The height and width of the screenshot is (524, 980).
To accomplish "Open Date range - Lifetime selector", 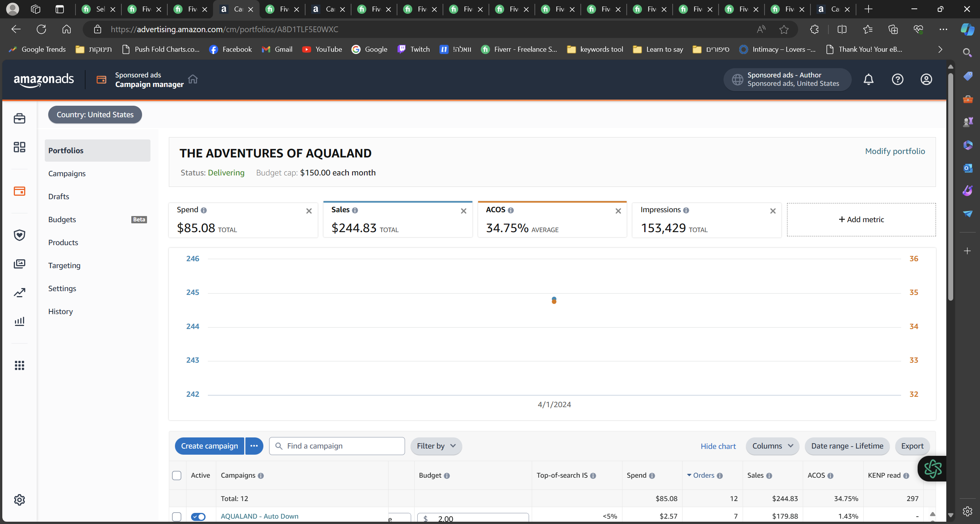I will click(x=847, y=446).
